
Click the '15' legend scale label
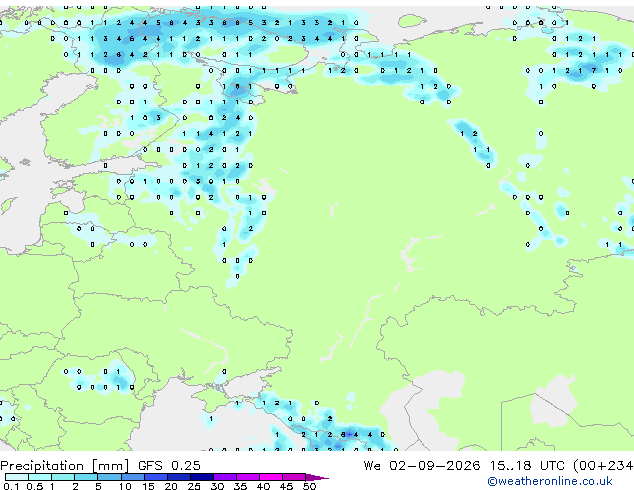click(148, 486)
